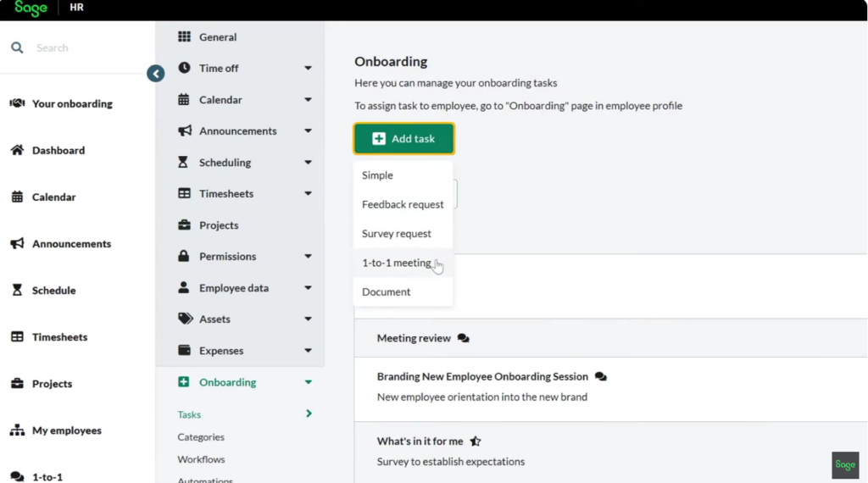Viewport: 868px width, 483px height.
Task: Click the Scheduling hourglass icon
Action: [183, 162]
